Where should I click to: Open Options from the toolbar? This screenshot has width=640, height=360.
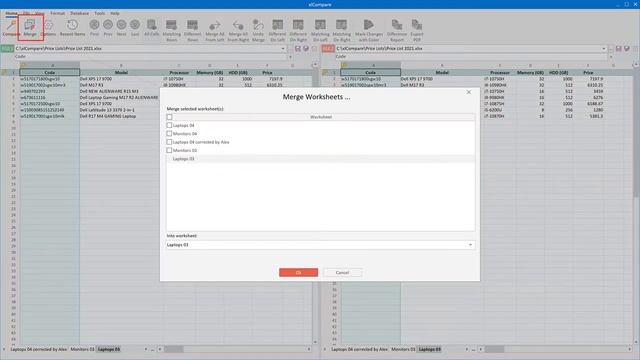(48, 28)
